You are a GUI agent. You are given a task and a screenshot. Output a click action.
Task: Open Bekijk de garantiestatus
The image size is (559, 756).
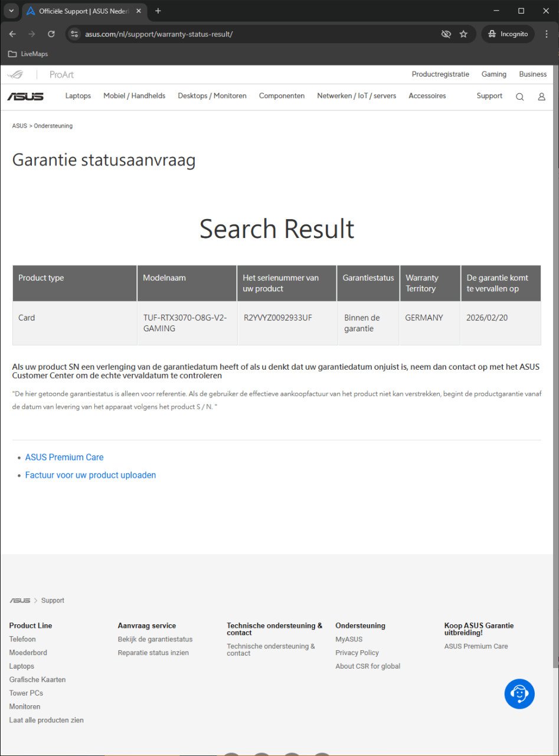coord(155,639)
